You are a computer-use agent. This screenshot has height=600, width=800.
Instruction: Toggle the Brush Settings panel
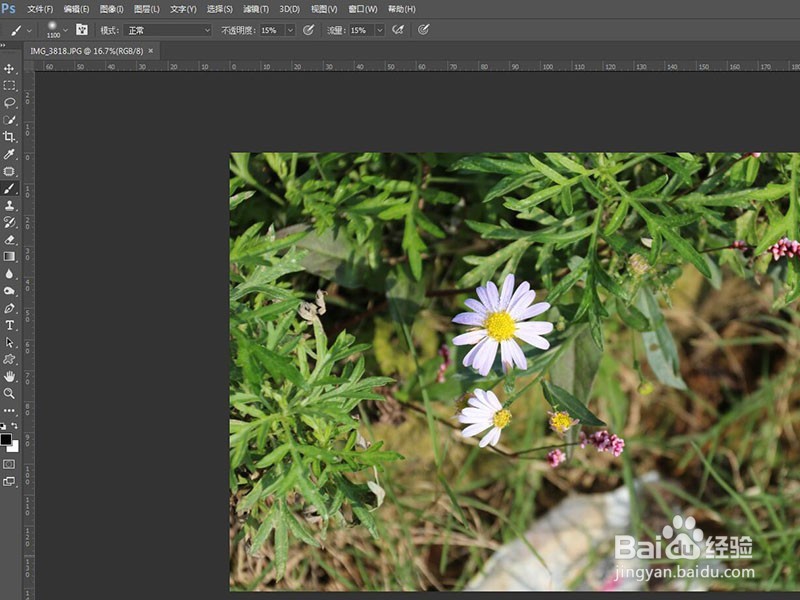click(x=82, y=30)
